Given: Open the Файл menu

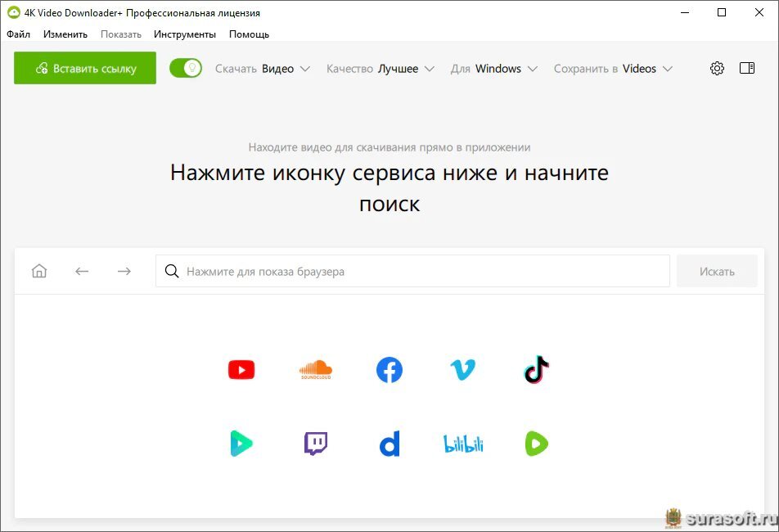Looking at the screenshot, I should 18,34.
